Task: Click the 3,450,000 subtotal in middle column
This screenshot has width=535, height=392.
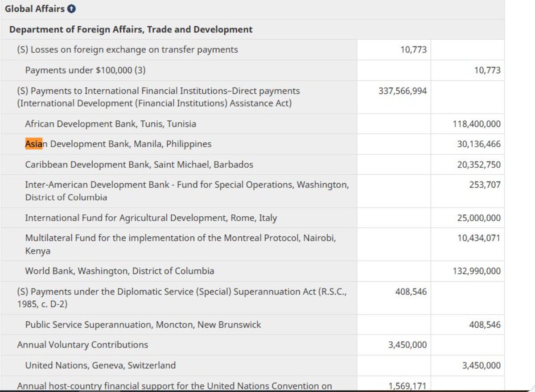Action: pos(407,345)
